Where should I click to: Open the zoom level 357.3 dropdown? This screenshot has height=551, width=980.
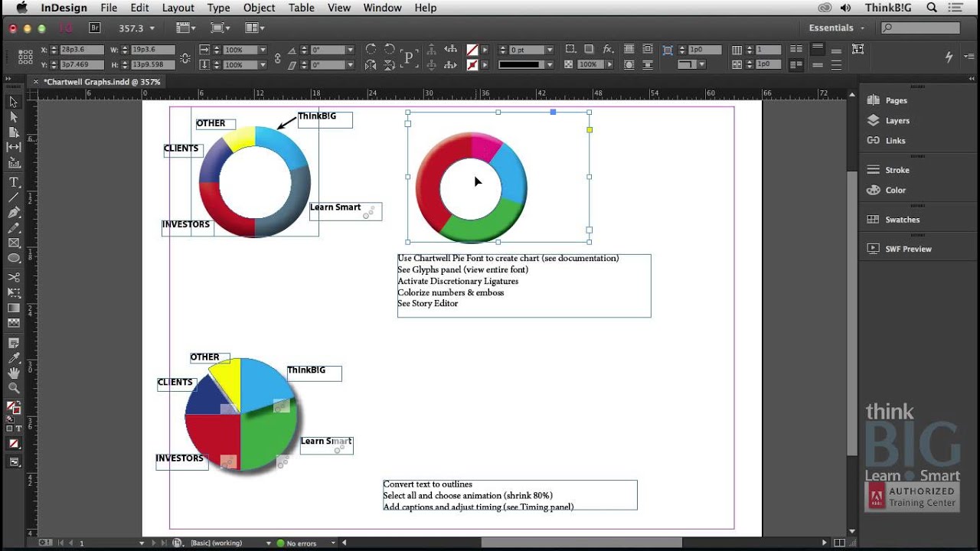click(152, 28)
